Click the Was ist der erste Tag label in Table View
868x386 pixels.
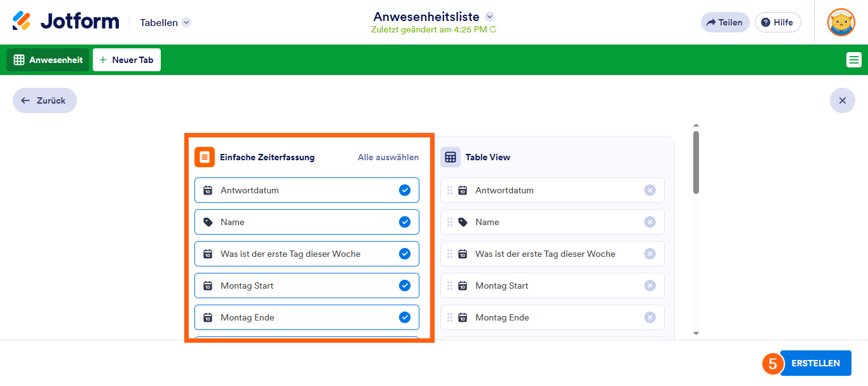(545, 254)
